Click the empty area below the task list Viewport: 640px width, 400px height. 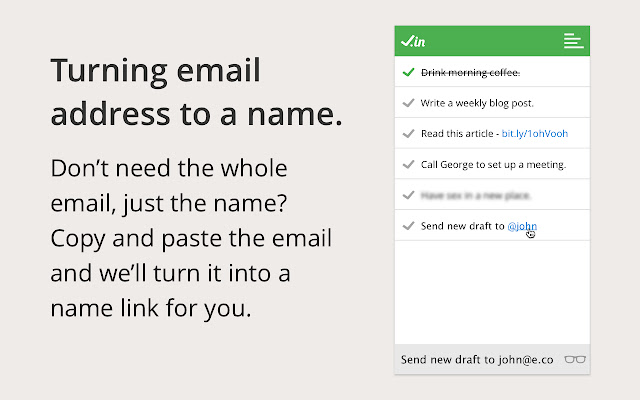pos(492,290)
